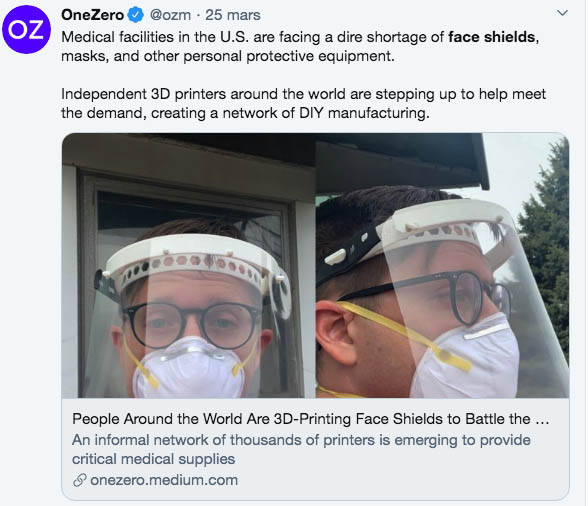Click the link chain icon beside onezero.medium.com
This screenshot has width=588, height=506.
pos(80,480)
